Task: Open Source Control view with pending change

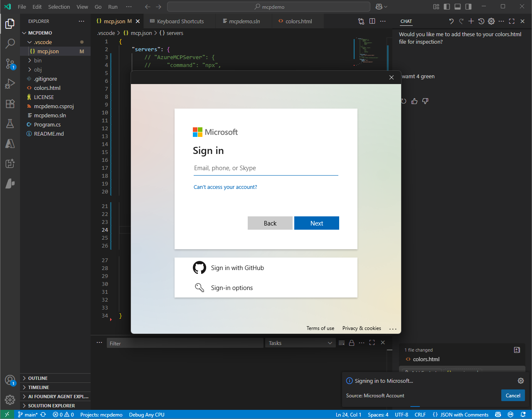Action: (10, 64)
